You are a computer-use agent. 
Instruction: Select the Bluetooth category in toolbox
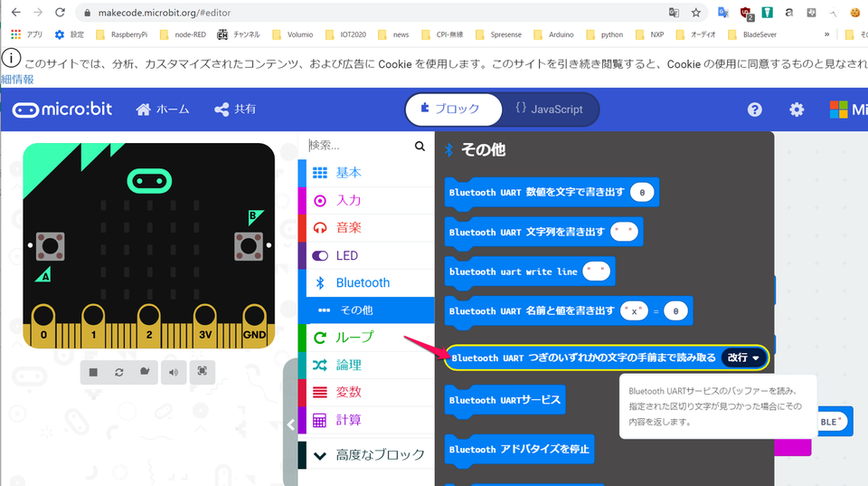[x=363, y=282]
